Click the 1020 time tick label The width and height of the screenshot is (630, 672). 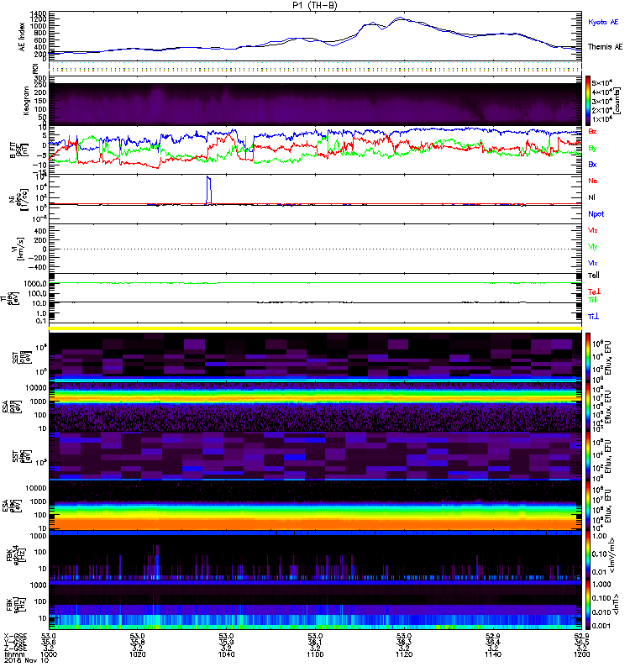coord(138,654)
